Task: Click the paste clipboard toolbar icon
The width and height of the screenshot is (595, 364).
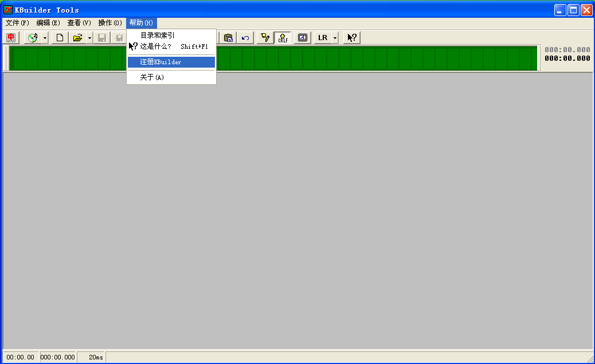Action: [228, 38]
